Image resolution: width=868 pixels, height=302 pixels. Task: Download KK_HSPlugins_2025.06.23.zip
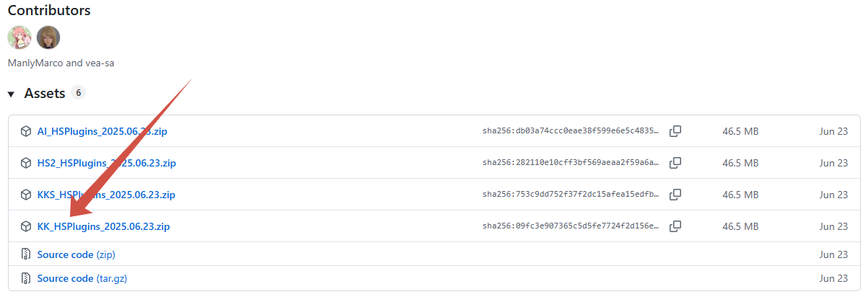click(x=104, y=226)
